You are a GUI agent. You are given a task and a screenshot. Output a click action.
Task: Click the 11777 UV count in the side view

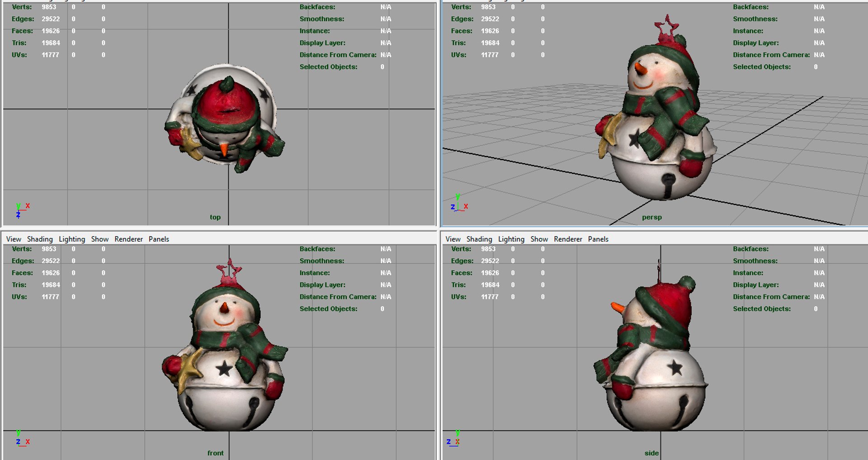[x=490, y=297]
